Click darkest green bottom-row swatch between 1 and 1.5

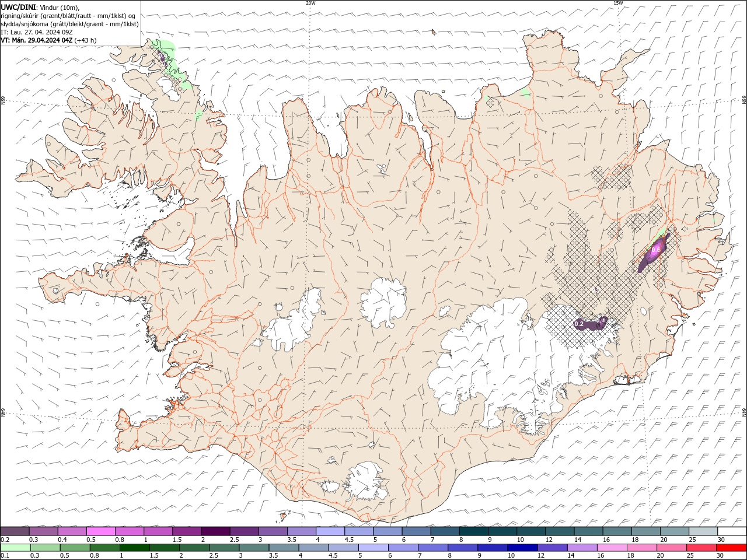tap(134, 548)
